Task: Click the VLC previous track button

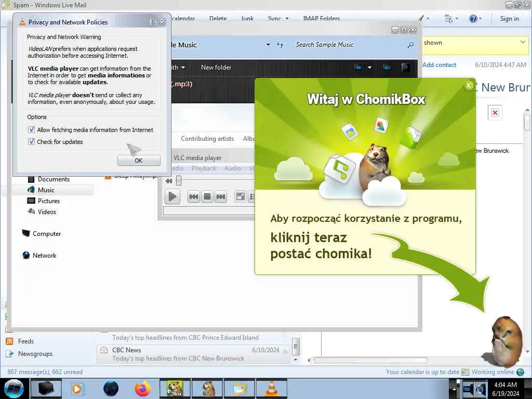Action: pyautogui.click(x=193, y=196)
